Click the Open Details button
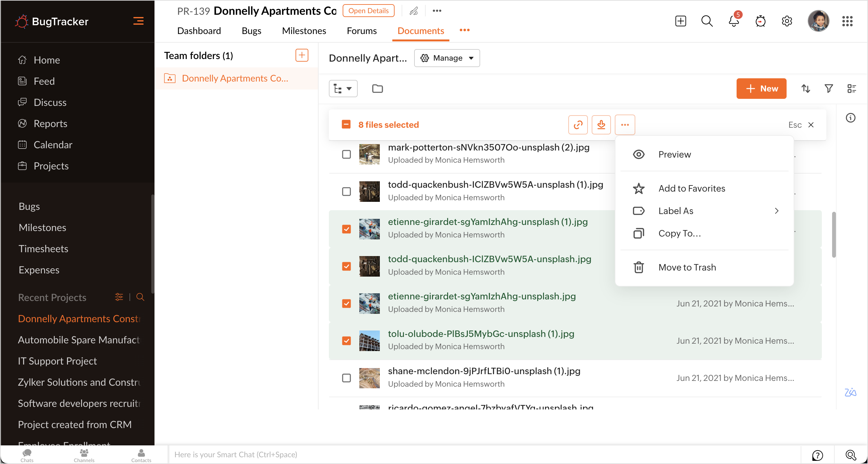Image resolution: width=868 pixels, height=464 pixels. point(368,11)
